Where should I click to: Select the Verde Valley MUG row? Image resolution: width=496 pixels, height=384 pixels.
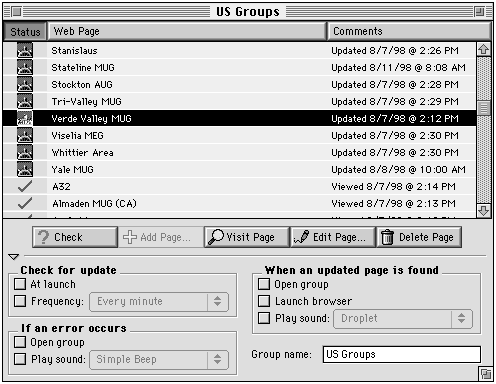[240, 118]
